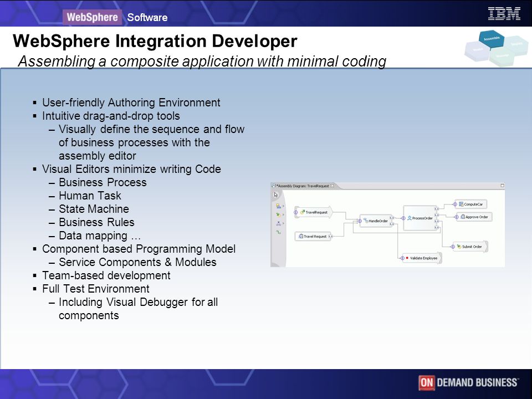Click bullet Intuitive drag-and-drop tools
This screenshot has height=399, width=532.
(x=111, y=116)
